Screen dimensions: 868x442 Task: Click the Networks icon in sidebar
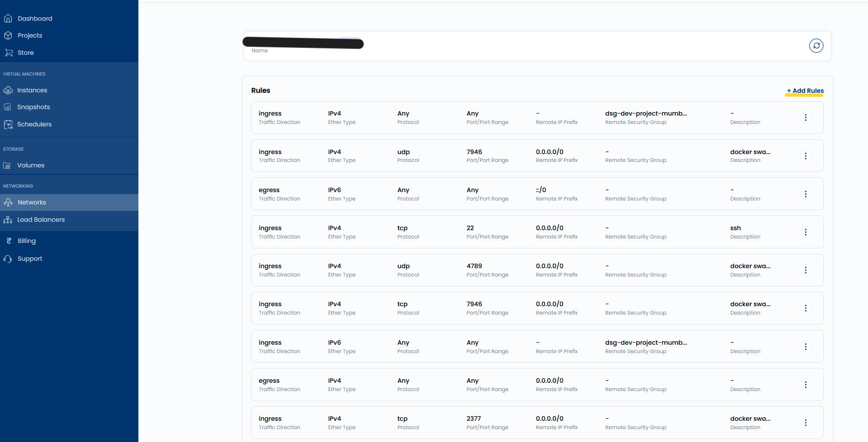click(8, 202)
